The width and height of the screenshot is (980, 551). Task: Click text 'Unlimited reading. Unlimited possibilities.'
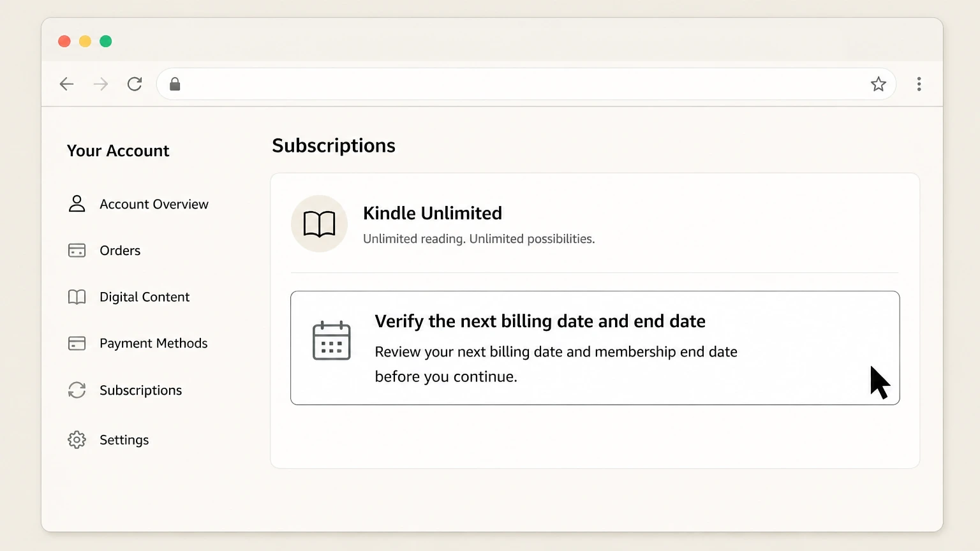click(x=479, y=239)
